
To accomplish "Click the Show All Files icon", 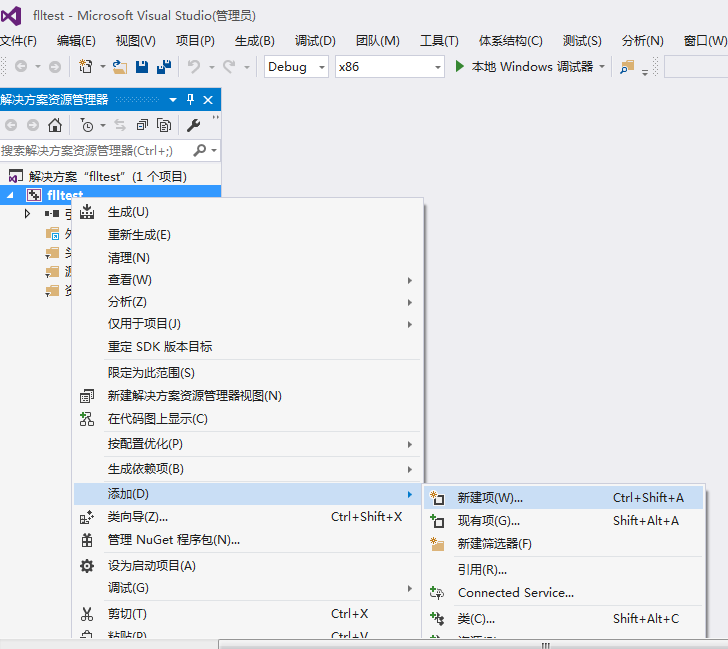I will tap(164, 125).
